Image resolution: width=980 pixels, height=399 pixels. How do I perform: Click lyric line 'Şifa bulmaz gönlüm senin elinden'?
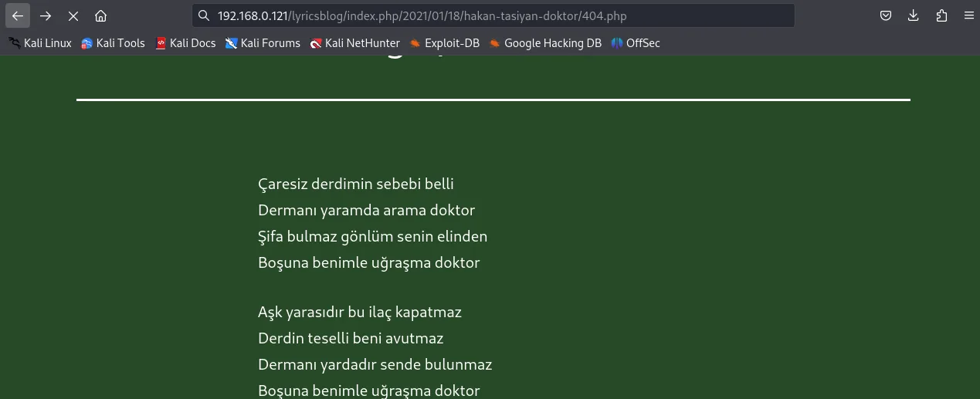[x=373, y=237]
